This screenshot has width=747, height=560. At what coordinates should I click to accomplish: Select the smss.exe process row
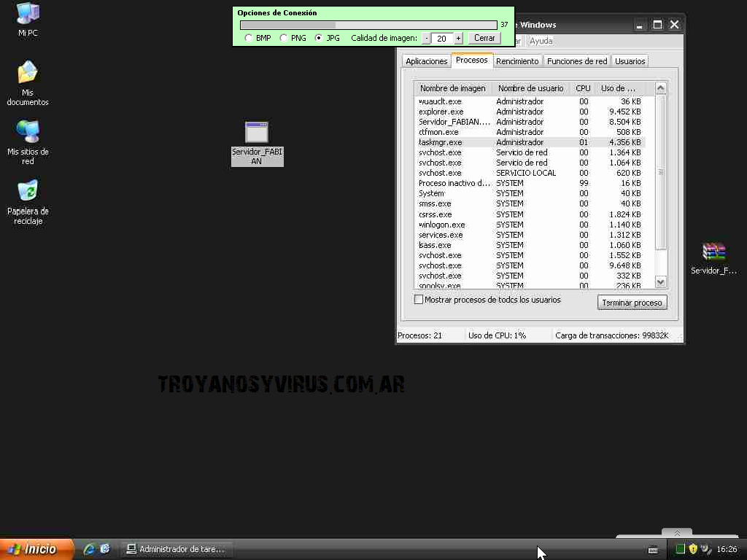coord(530,204)
